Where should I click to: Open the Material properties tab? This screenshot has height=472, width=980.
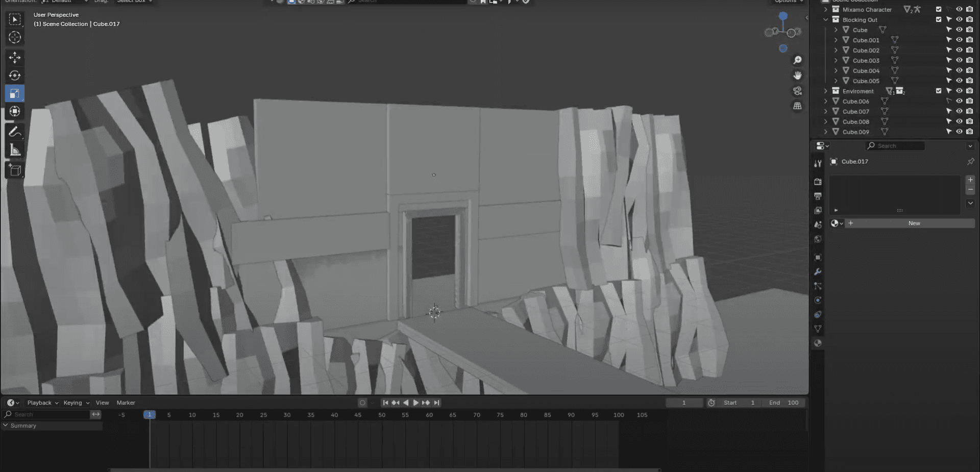click(x=818, y=343)
